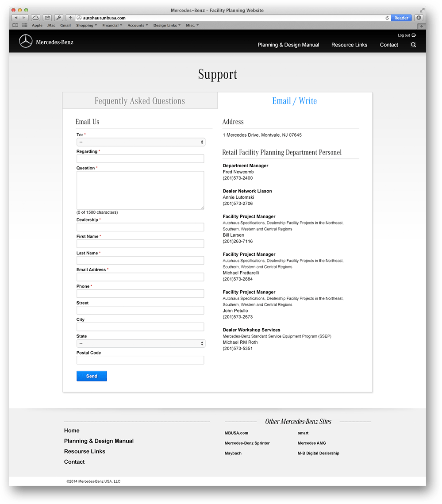This screenshot has height=504, width=442.
Task: Visit the Mercedes AMG site link
Action: [x=312, y=443]
